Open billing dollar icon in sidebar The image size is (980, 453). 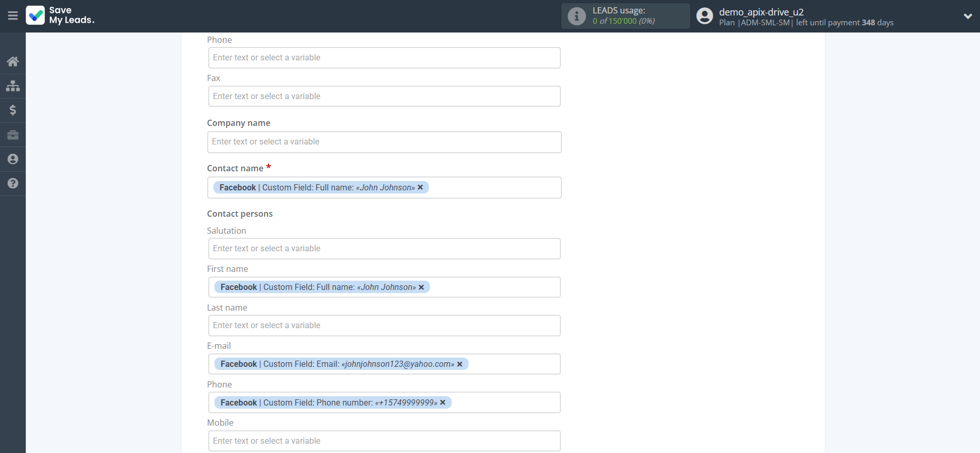tap(13, 110)
